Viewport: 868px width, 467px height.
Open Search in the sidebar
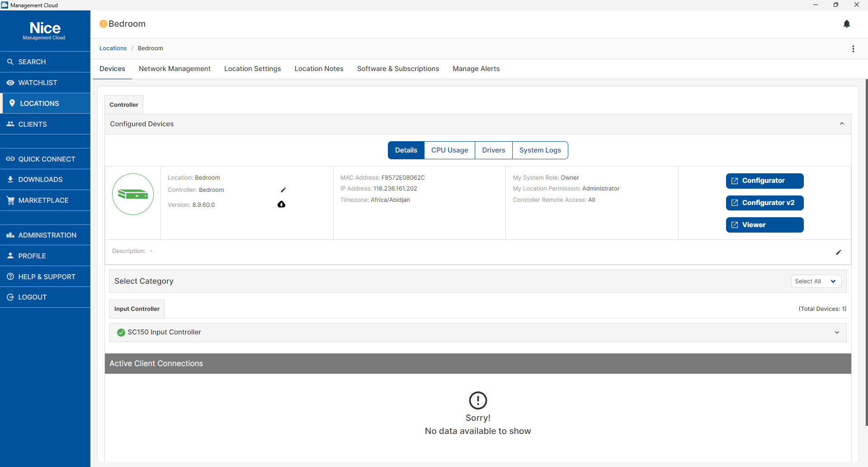tap(45, 62)
